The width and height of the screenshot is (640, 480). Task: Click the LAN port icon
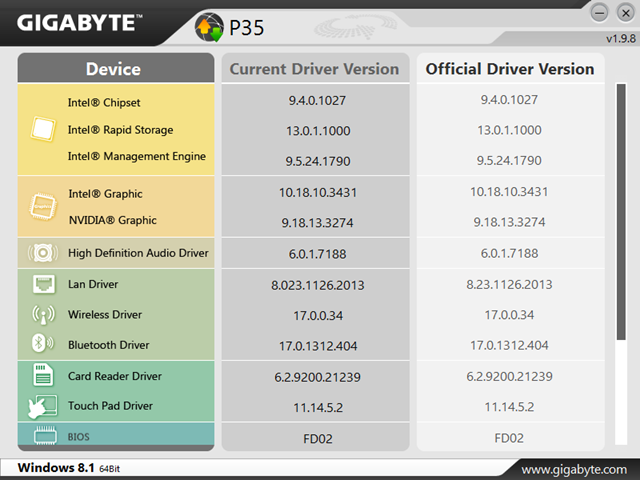pyautogui.click(x=44, y=284)
